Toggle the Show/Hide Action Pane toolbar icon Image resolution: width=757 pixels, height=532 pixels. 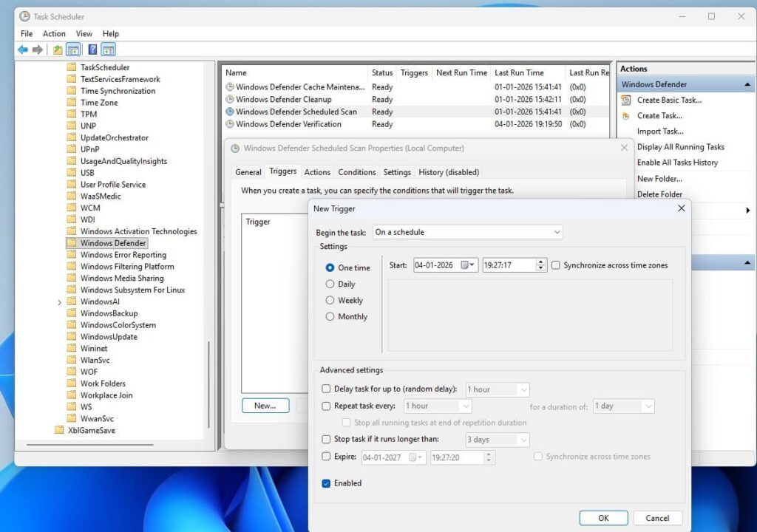[x=108, y=50]
